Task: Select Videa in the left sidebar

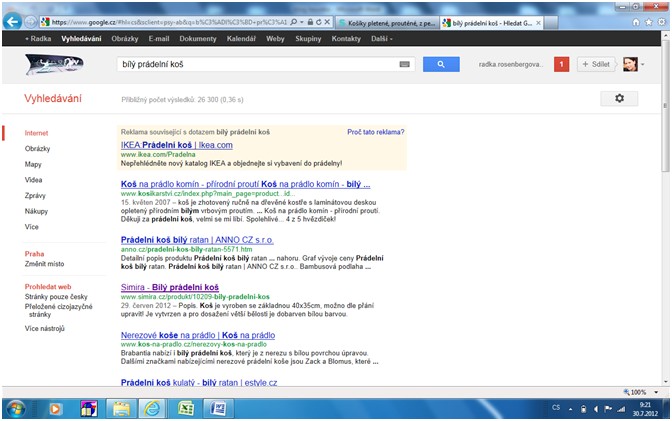Action: [x=33, y=180]
